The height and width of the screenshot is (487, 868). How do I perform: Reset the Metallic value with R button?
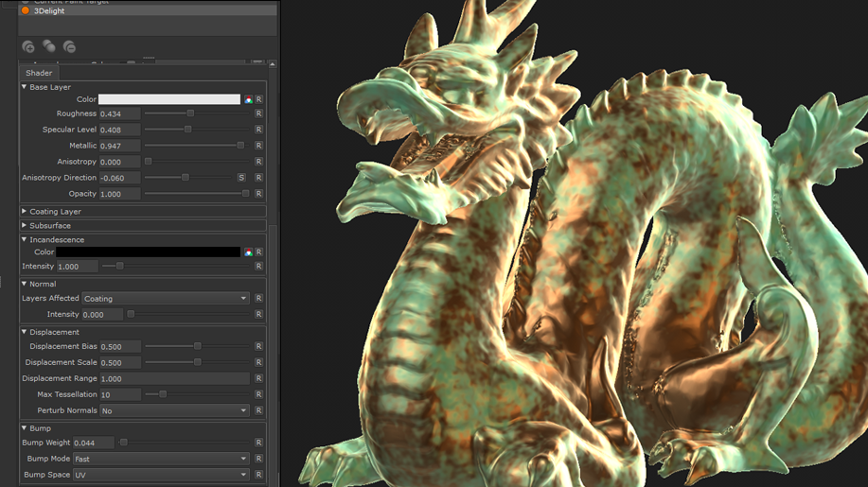coord(258,146)
